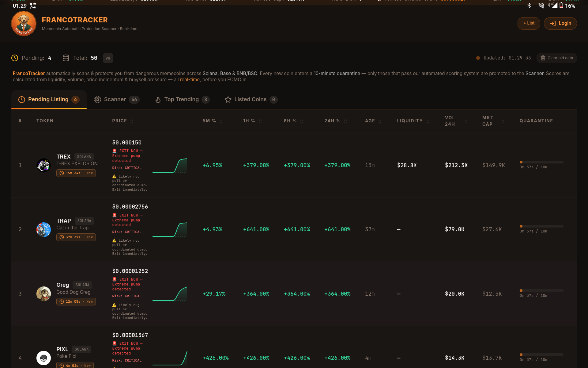Click the Clear old data button
The image size is (588, 368).
557,58
